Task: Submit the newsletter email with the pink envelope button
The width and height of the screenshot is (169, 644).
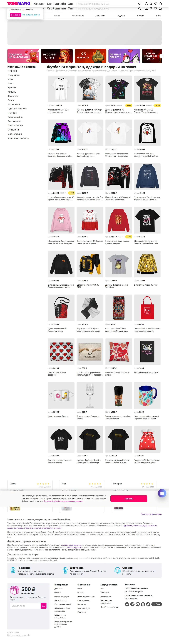Action: click(43, 605)
